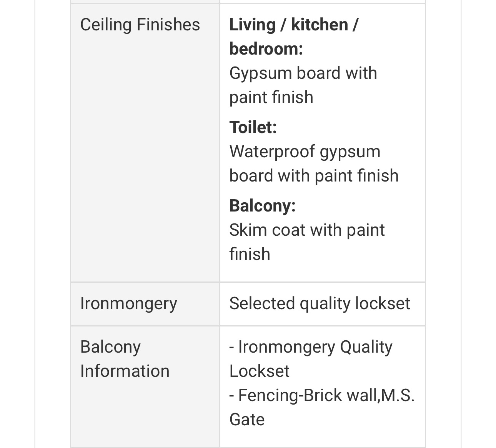The width and height of the screenshot is (496, 448).
Task: Select the word Finishes in left column
Action: [x=168, y=25]
